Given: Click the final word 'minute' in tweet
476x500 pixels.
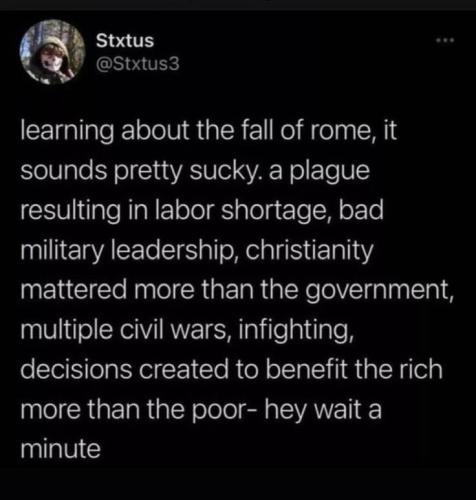Looking at the screenshot, I should click(x=60, y=449).
